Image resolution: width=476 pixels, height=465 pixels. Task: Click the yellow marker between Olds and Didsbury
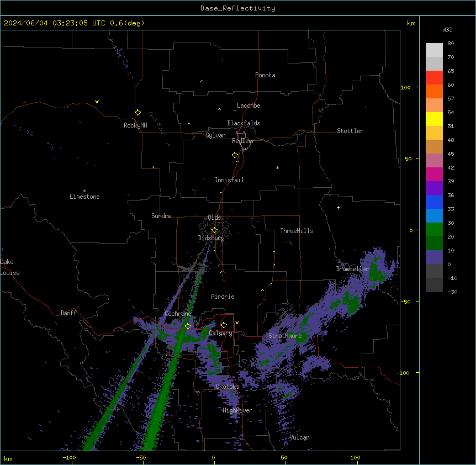coord(214,230)
